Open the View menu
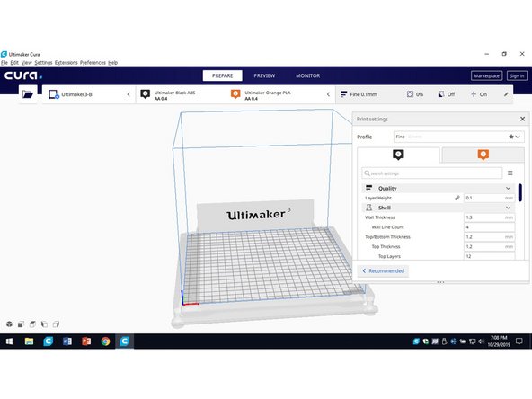The height and width of the screenshot is (399, 532). [26, 62]
